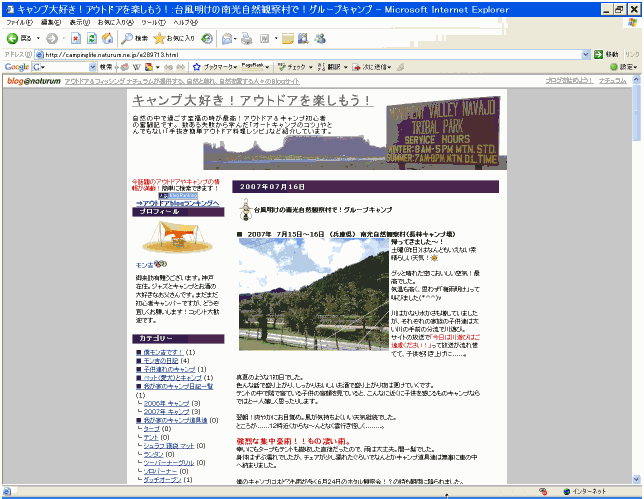This screenshot has height=499, width=644.
Task: Click the Internet zone status bar indicator
Action: click(584, 491)
